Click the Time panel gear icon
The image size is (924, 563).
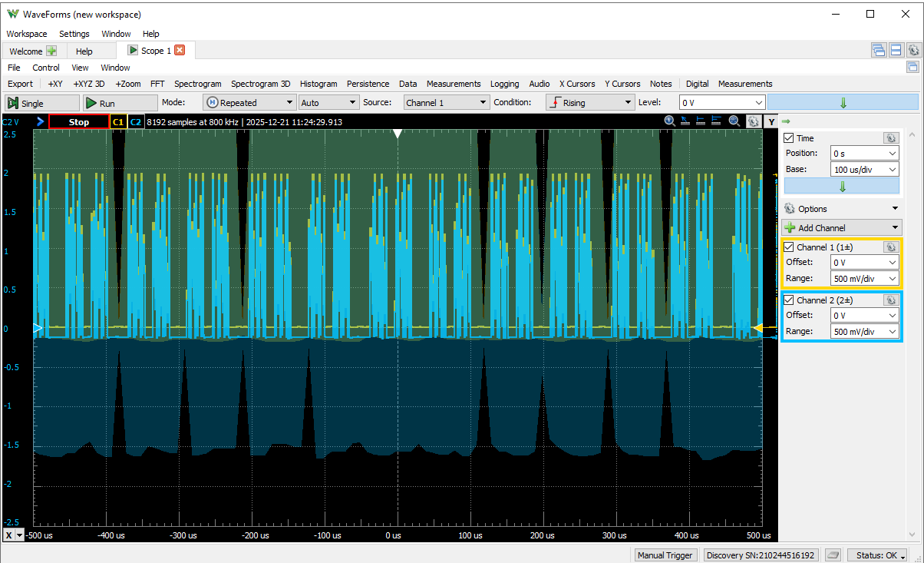point(890,138)
